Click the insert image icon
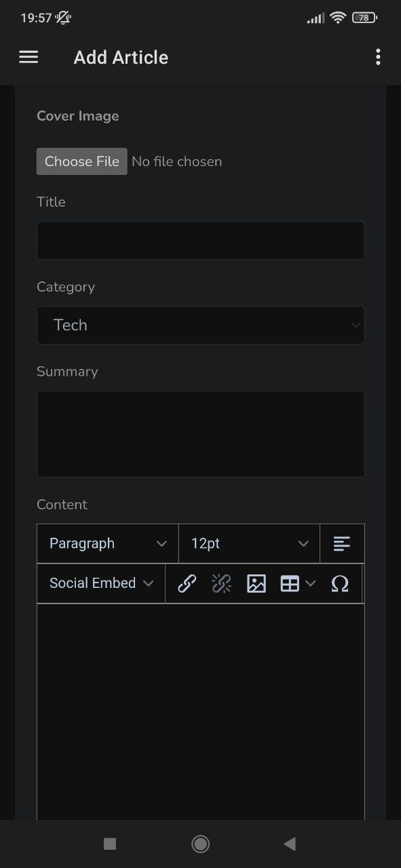Viewport: 401px width, 868px height. point(256,583)
